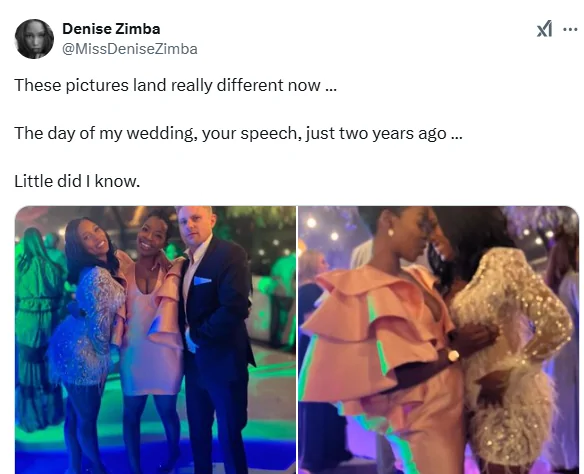Click the pearl earring in the right photo
This screenshot has width=584, height=474.
[391, 233]
